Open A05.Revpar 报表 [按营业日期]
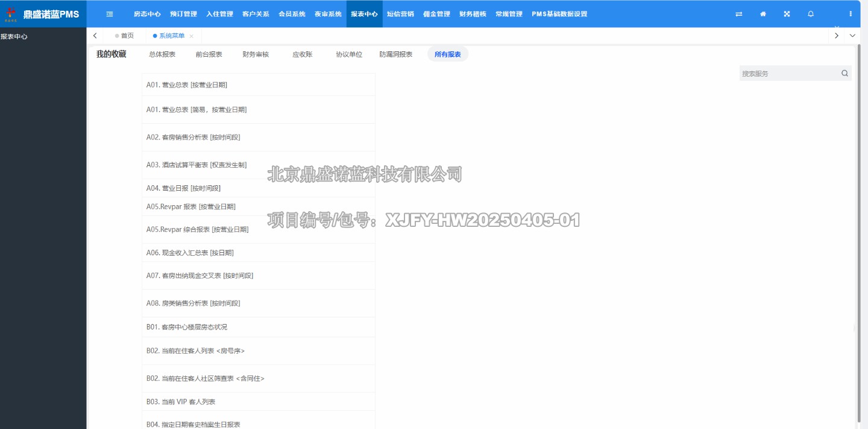The image size is (868, 429). [258, 206]
